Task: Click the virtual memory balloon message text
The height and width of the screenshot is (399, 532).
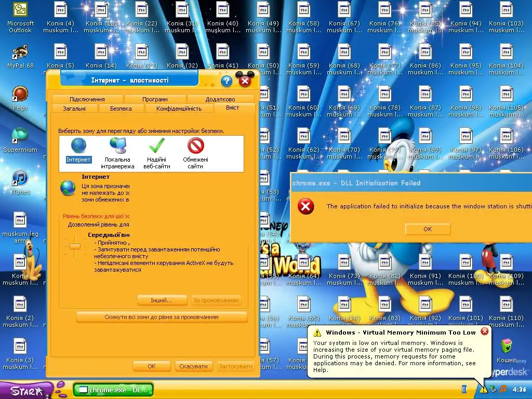Action: 394,356
